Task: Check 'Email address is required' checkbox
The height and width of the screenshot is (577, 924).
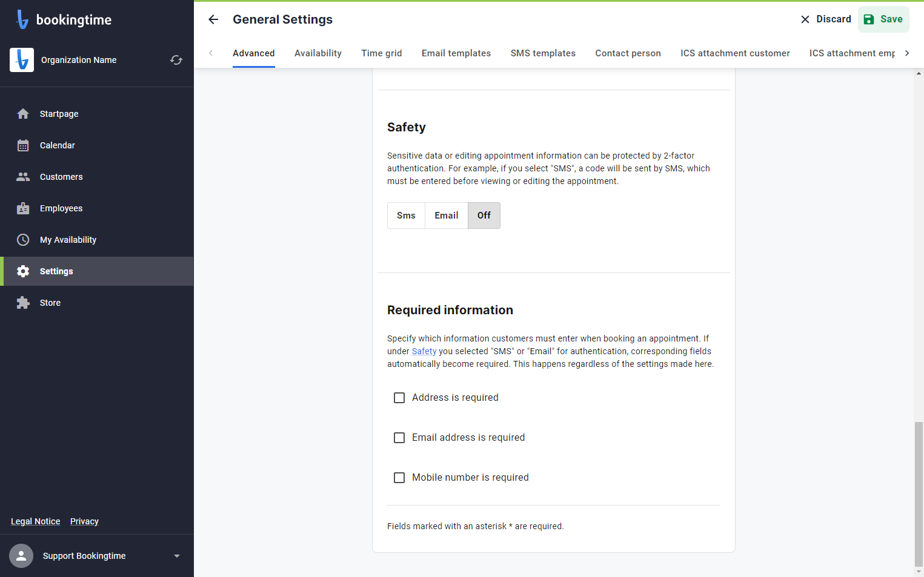Action: (399, 438)
